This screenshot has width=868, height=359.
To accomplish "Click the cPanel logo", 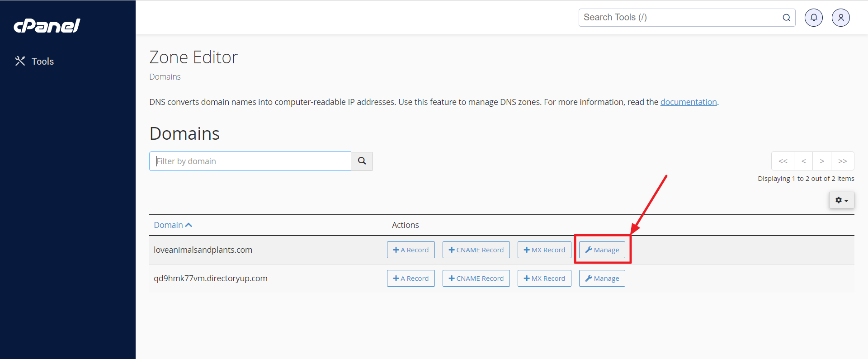I will 47,26.
